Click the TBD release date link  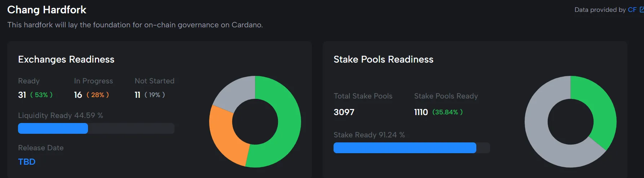click(x=27, y=162)
